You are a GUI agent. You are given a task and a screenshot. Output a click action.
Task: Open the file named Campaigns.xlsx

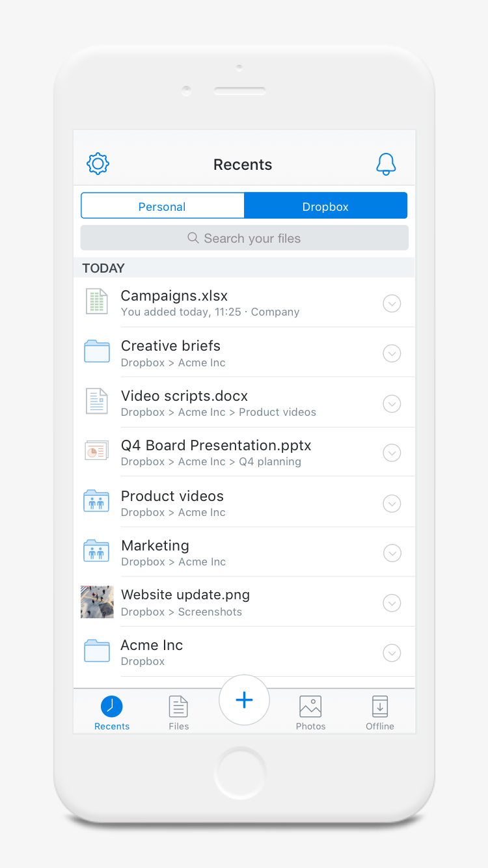174,296
